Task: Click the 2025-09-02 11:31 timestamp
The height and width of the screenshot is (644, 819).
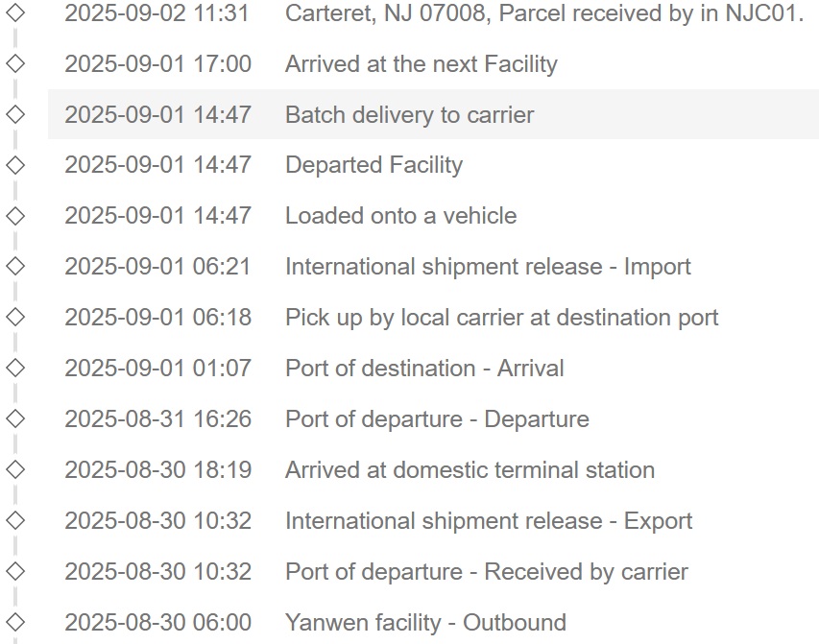Action: click(157, 13)
